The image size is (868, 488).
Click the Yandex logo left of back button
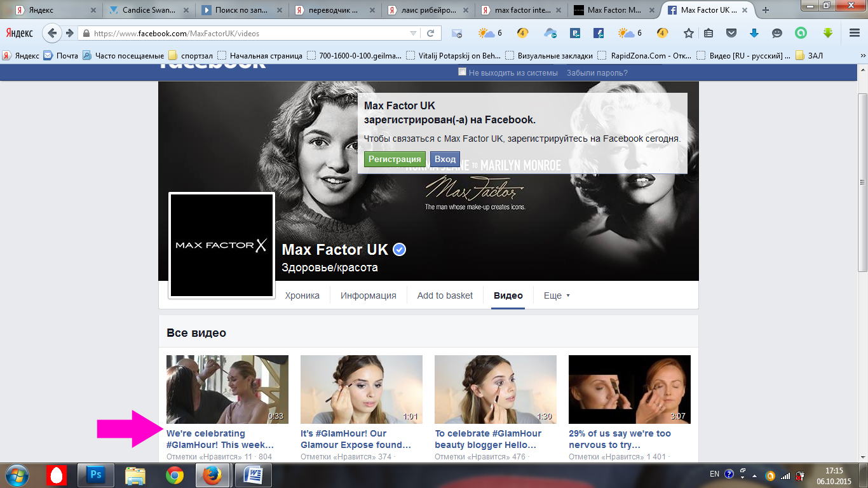[x=19, y=33]
